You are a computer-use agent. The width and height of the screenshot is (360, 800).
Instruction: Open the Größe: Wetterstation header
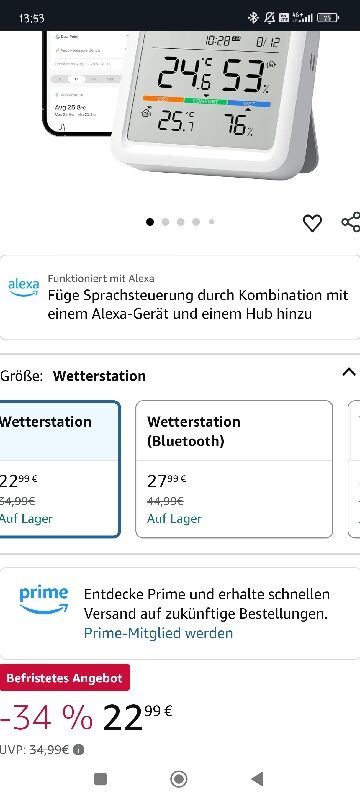click(73, 376)
